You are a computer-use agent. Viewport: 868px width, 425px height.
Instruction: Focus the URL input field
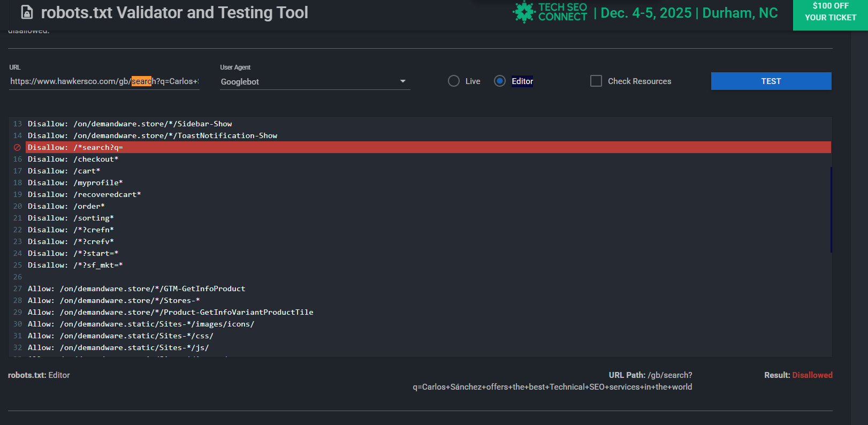[x=104, y=81]
